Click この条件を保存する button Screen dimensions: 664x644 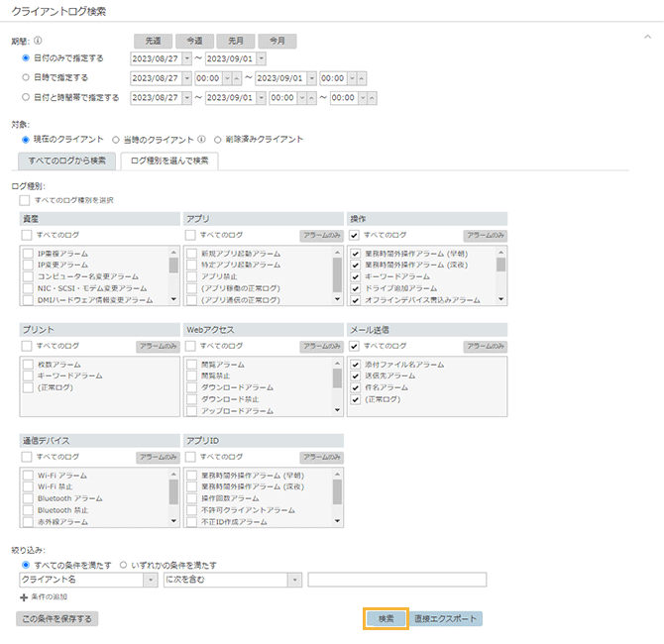click(x=56, y=619)
